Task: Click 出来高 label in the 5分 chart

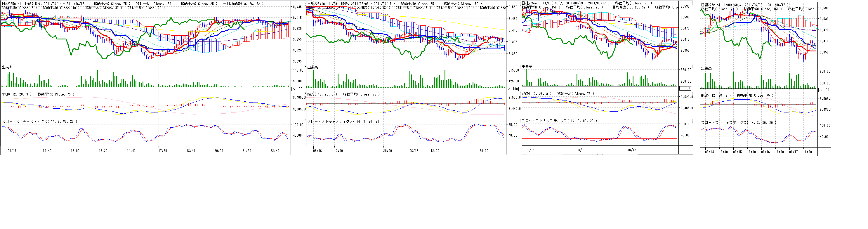Action: [7, 67]
